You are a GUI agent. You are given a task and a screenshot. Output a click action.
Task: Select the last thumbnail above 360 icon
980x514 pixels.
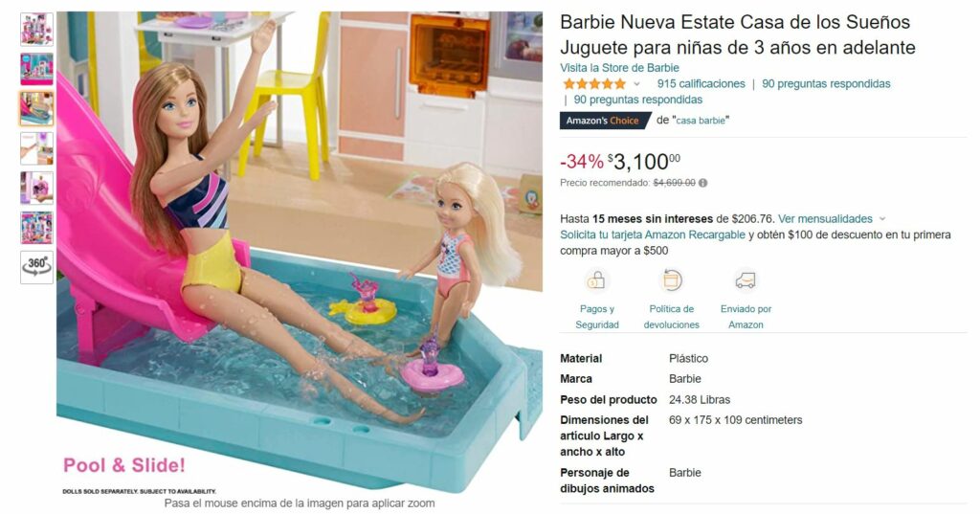(x=37, y=228)
